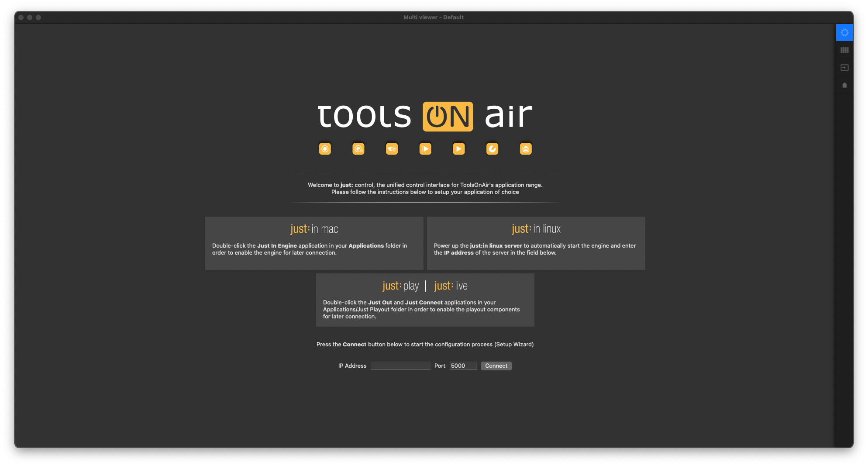The width and height of the screenshot is (868, 466).
Task: Start setup with the Connect button
Action: coord(496,366)
